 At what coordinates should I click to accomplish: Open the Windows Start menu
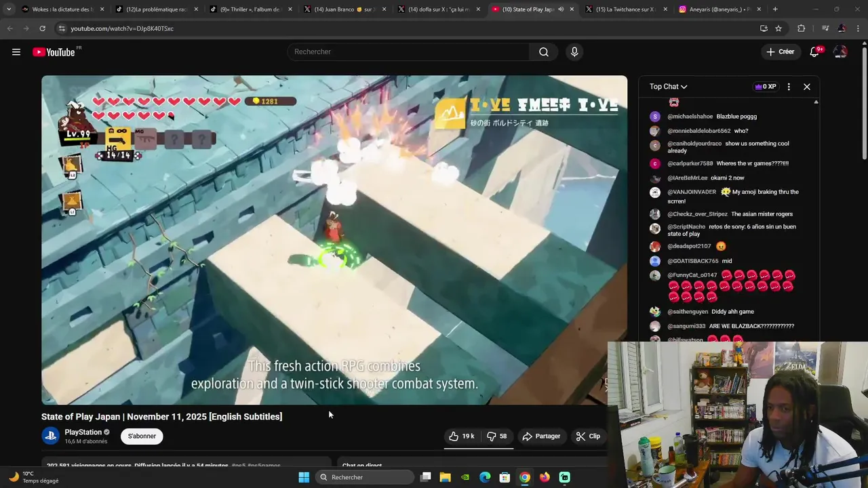304,477
